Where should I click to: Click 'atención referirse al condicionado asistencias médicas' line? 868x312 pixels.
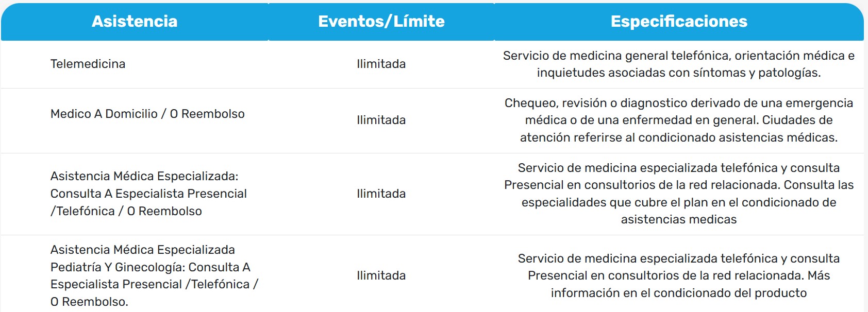point(678,137)
